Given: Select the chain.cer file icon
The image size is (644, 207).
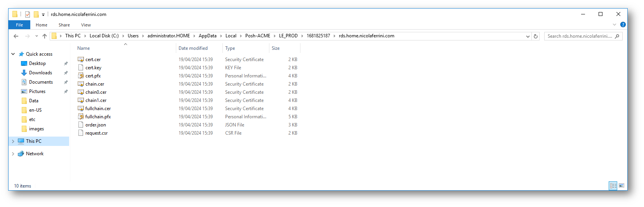Looking at the screenshot, I should [81, 84].
